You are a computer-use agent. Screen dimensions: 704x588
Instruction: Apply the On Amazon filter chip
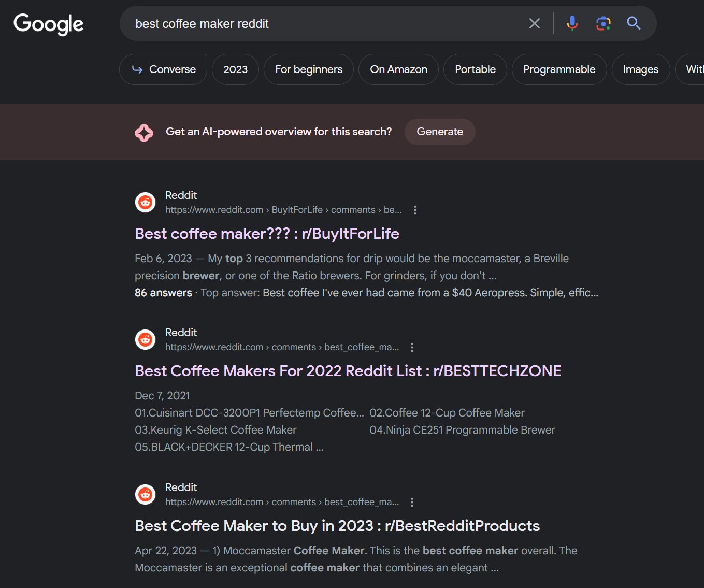398,69
